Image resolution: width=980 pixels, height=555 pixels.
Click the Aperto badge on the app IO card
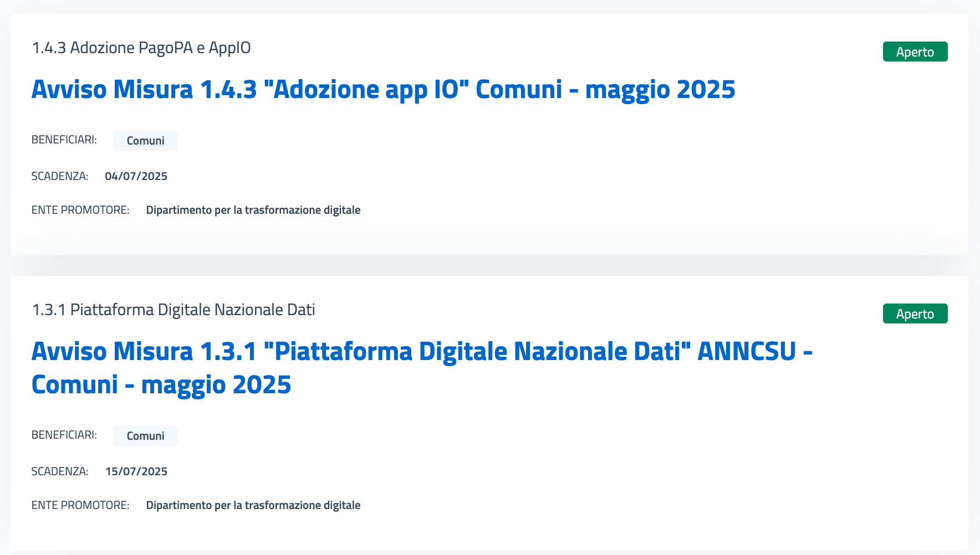915,52
